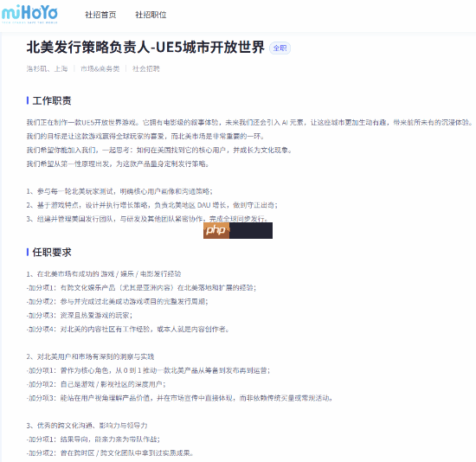Click the 社会招聘 label
476x462 pixels.
(x=145, y=69)
